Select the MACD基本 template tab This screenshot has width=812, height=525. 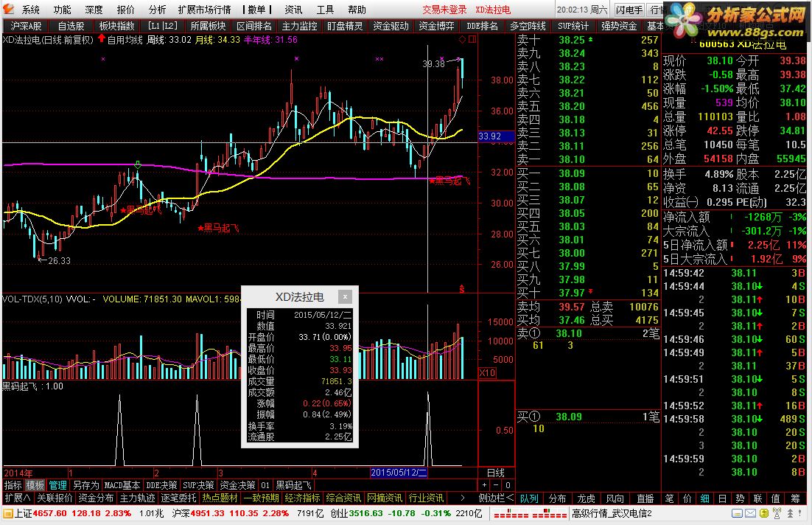(122, 485)
